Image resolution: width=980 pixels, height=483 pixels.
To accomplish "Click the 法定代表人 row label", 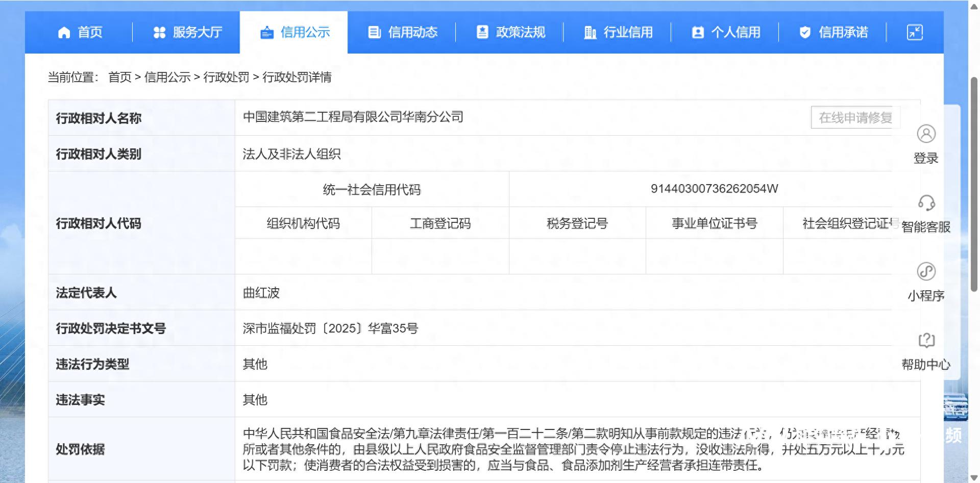I will click(86, 293).
